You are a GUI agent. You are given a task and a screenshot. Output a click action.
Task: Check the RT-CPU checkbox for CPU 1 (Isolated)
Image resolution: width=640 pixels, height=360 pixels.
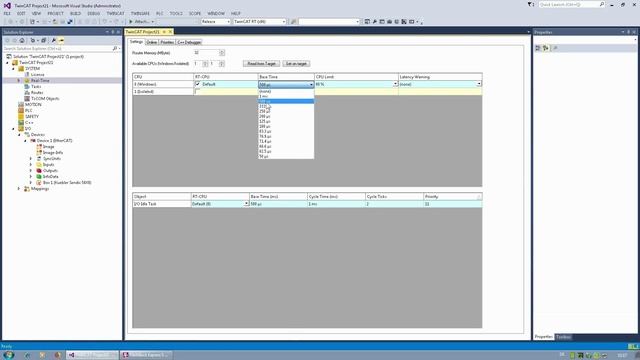tap(198, 92)
